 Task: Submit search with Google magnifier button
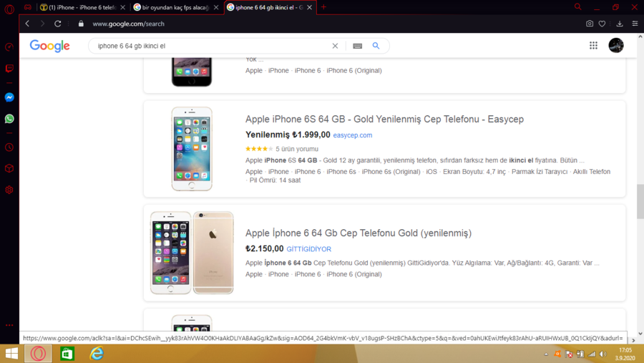tap(376, 46)
